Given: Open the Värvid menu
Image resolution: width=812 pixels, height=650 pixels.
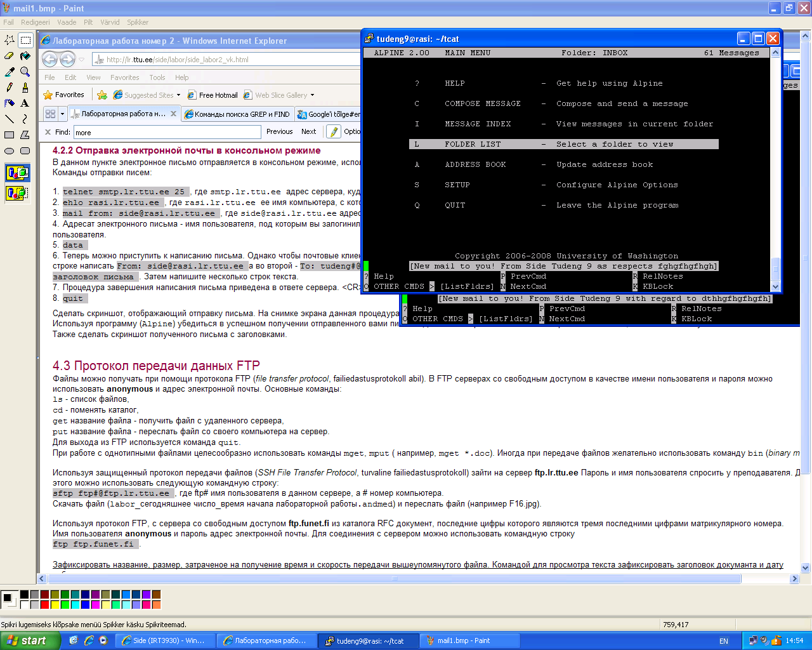Looking at the screenshot, I should 110,22.
